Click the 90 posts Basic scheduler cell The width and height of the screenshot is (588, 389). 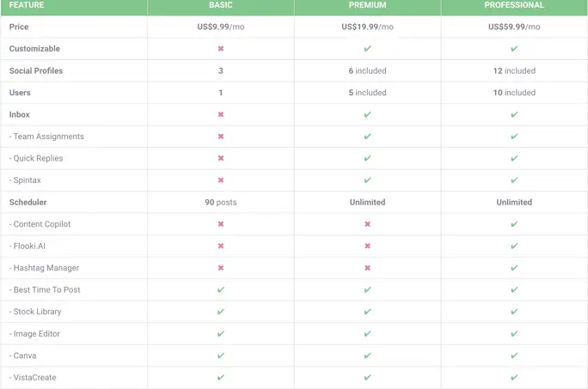pos(221,202)
